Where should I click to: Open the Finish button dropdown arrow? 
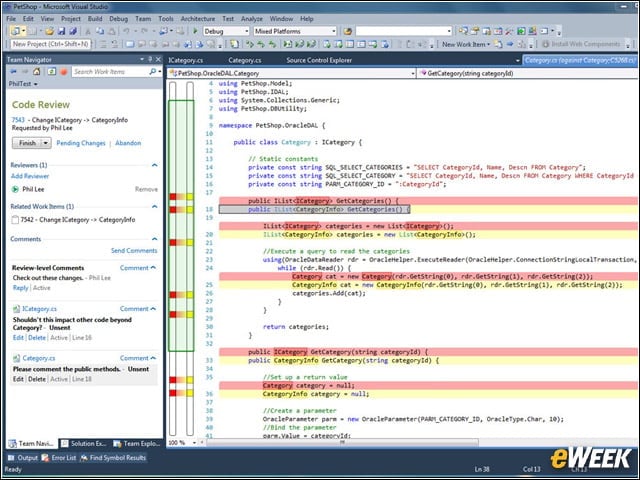pos(46,143)
